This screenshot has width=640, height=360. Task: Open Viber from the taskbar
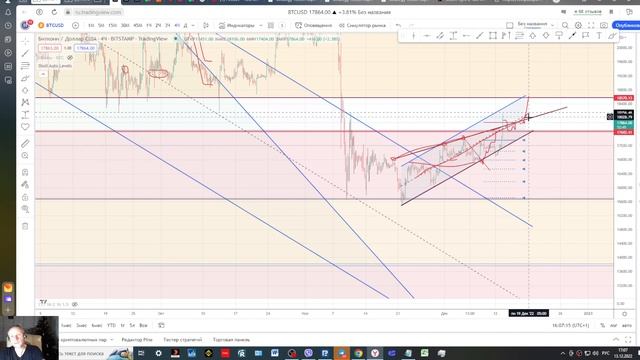[x=308, y=353]
